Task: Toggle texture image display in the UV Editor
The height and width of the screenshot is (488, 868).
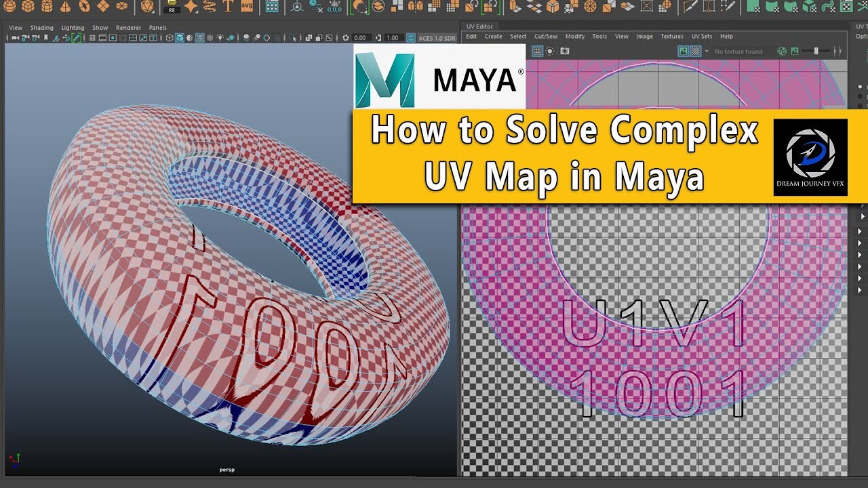Action: pos(682,51)
